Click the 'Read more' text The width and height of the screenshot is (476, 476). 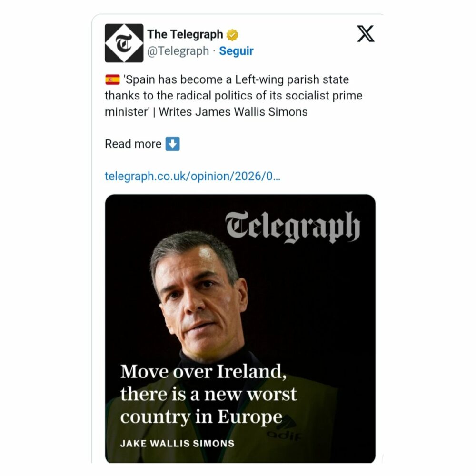click(133, 144)
